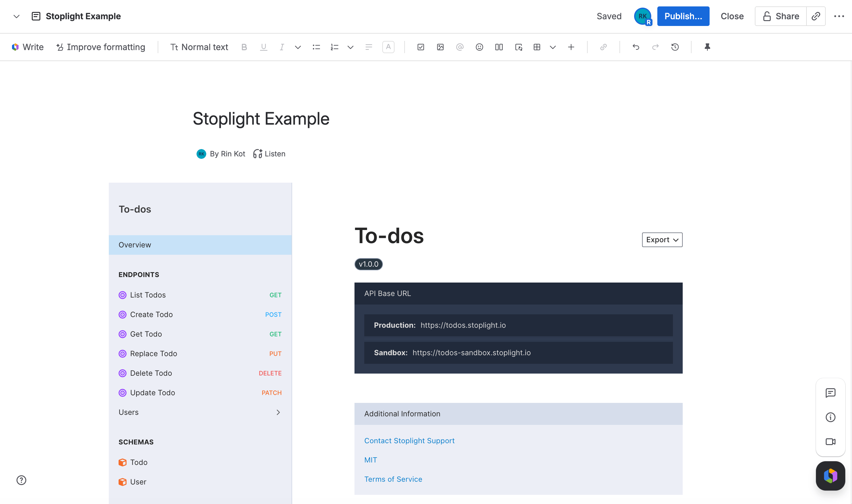Click the plus insert elements button
The height and width of the screenshot is (504, 852).
[x=571, y=47]
